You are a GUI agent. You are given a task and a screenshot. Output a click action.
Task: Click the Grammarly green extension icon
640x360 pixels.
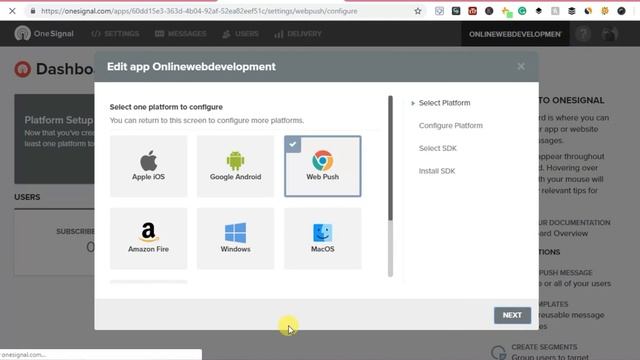coord(522,11)
